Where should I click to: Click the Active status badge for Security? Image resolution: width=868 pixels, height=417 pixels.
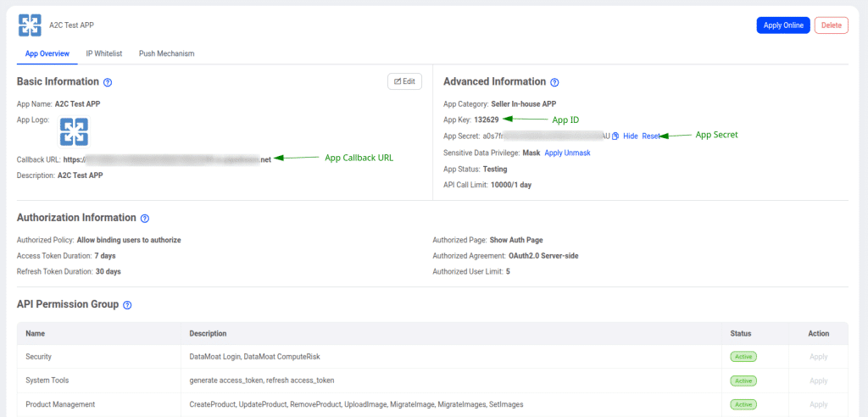743,357
